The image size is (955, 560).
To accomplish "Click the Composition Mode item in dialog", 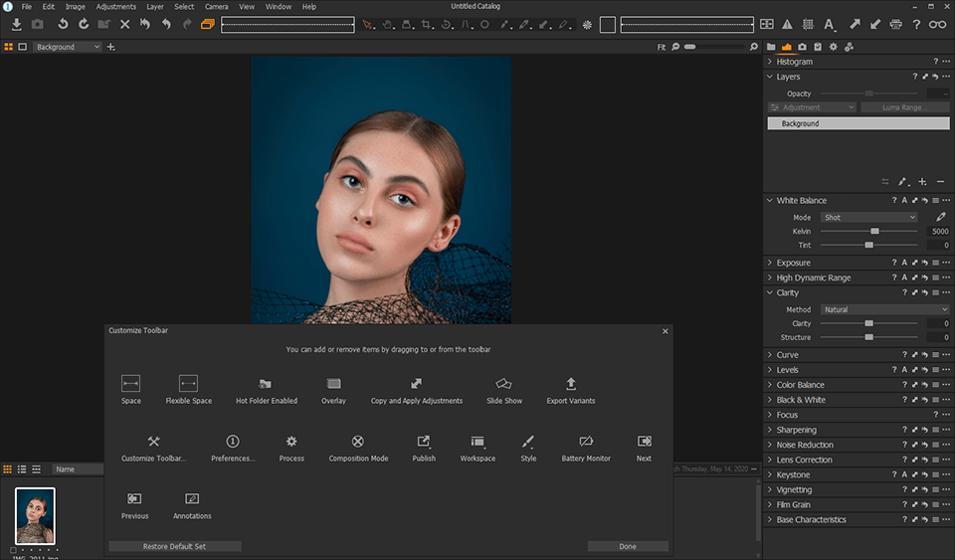I will 358,448.
